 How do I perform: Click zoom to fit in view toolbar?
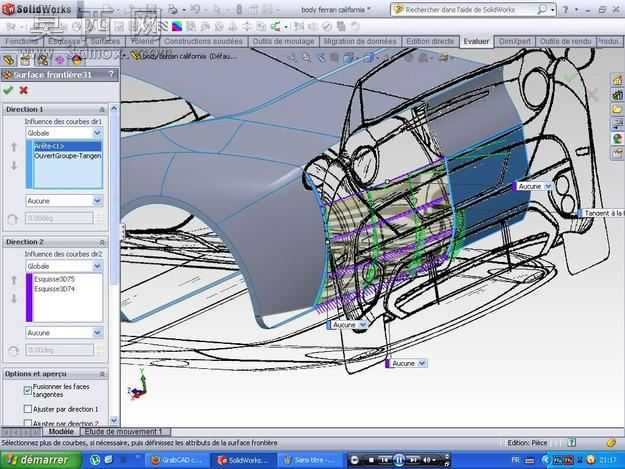click(293, 58)
